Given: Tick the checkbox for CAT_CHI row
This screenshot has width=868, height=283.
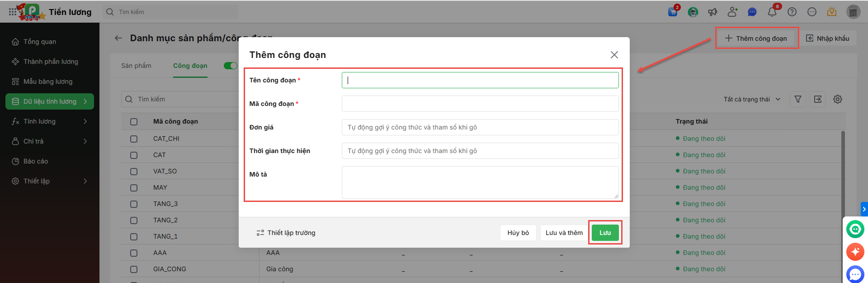Looking at the screenshot, I should tap(134, 139).
